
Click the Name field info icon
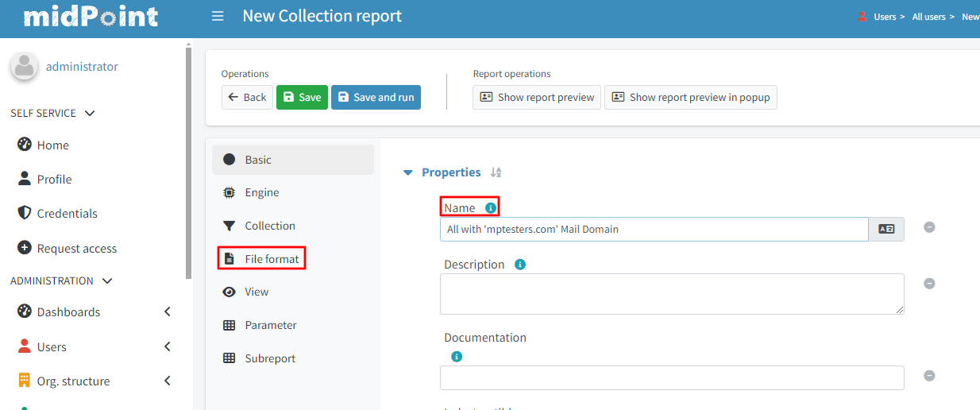pos(491,207)
